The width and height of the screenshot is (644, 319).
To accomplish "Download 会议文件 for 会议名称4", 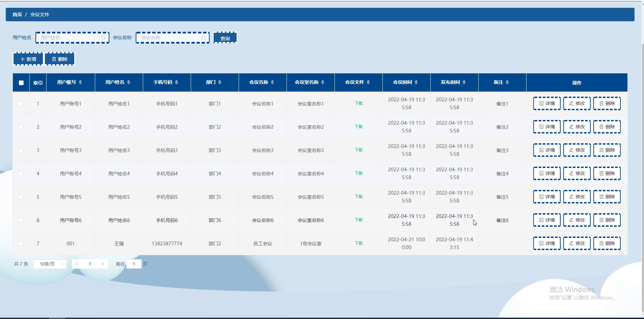I will (358, 173).
